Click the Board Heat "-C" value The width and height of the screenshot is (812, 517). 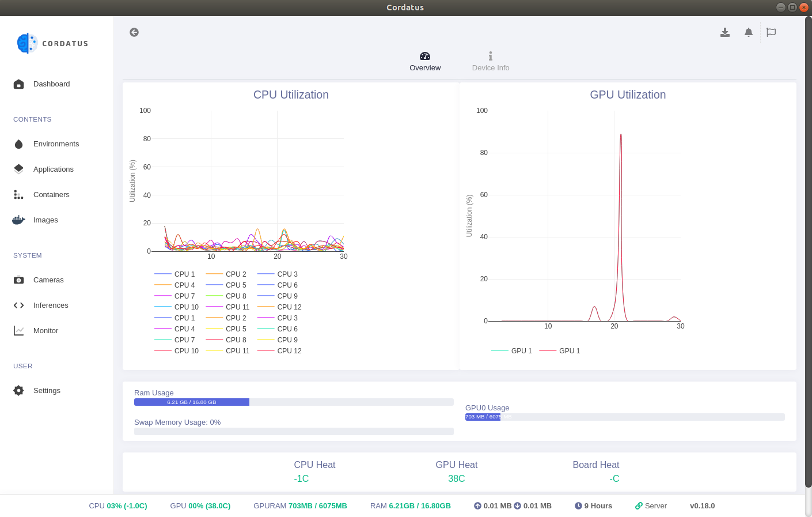click(614, 479)
